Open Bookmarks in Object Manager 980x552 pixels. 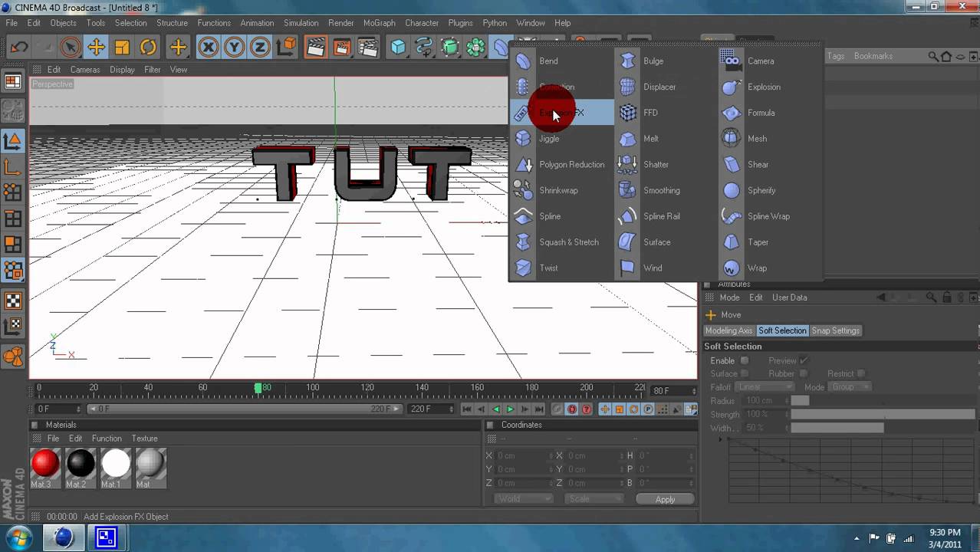[x=873, y=56]
